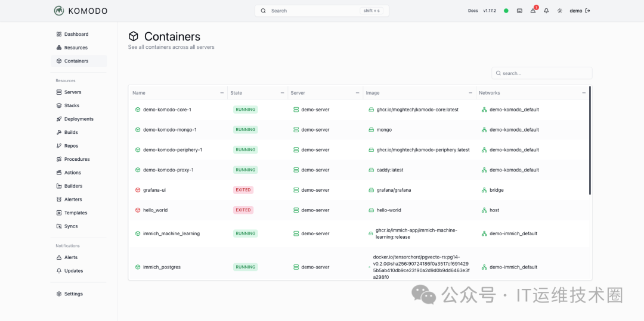The image size is (644, 321).
Task: Open Name column options menu
Action: [x=222, y=93]
